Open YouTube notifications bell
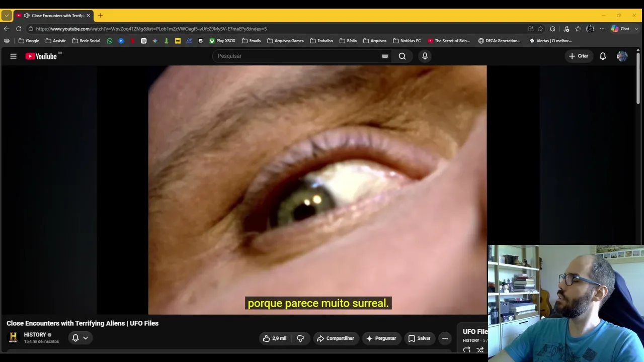 tap(603, 56)
